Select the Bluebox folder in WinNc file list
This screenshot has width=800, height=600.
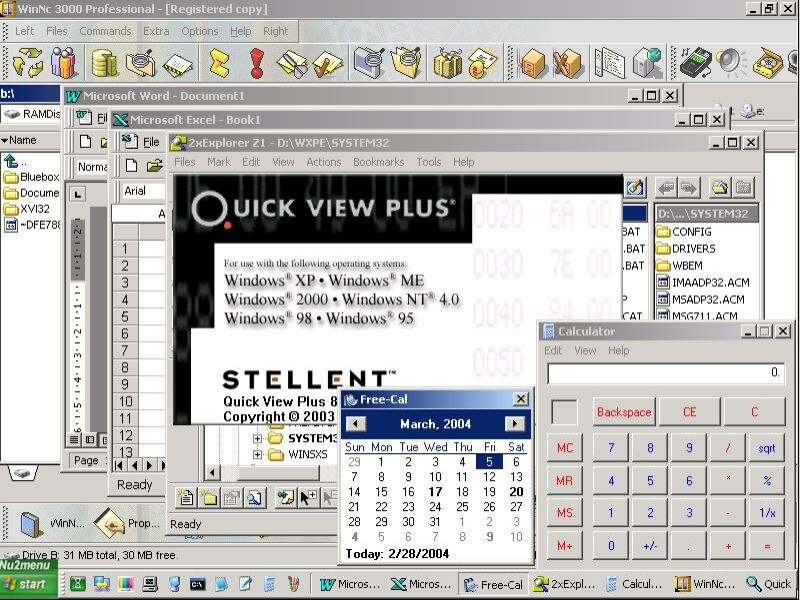pyautogui.click(x=32, y=177)
